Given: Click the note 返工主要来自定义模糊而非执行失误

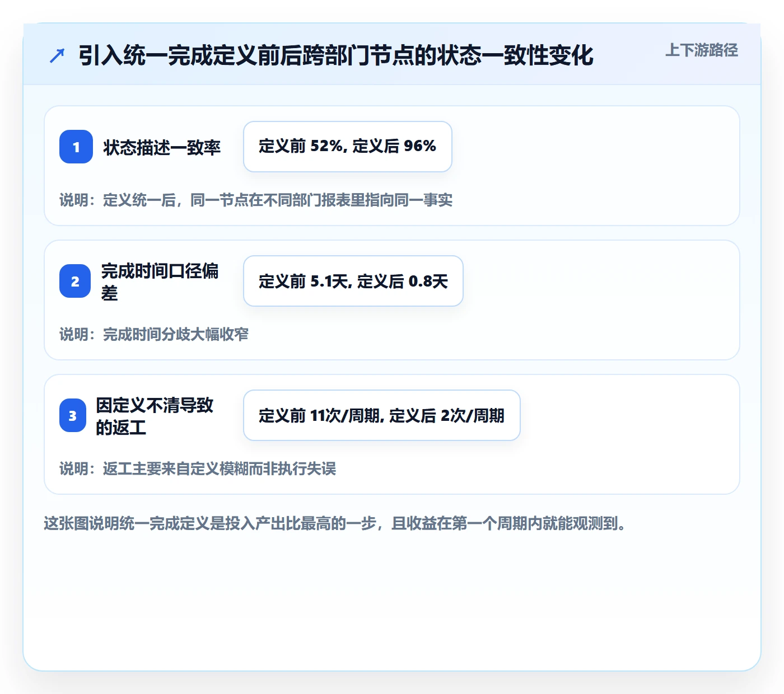Looking at the screenshot, I should [220, 468].
